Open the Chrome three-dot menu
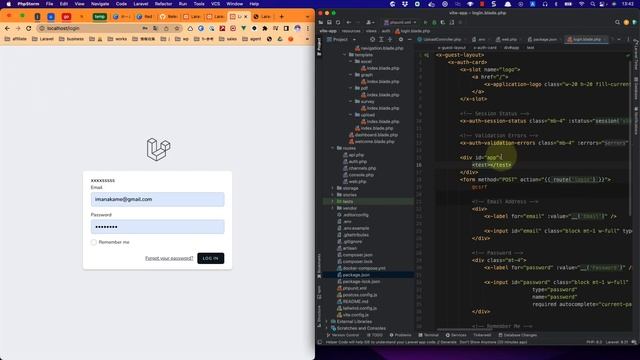This screenshot has height=360, width=640. (x=308, y=29)
